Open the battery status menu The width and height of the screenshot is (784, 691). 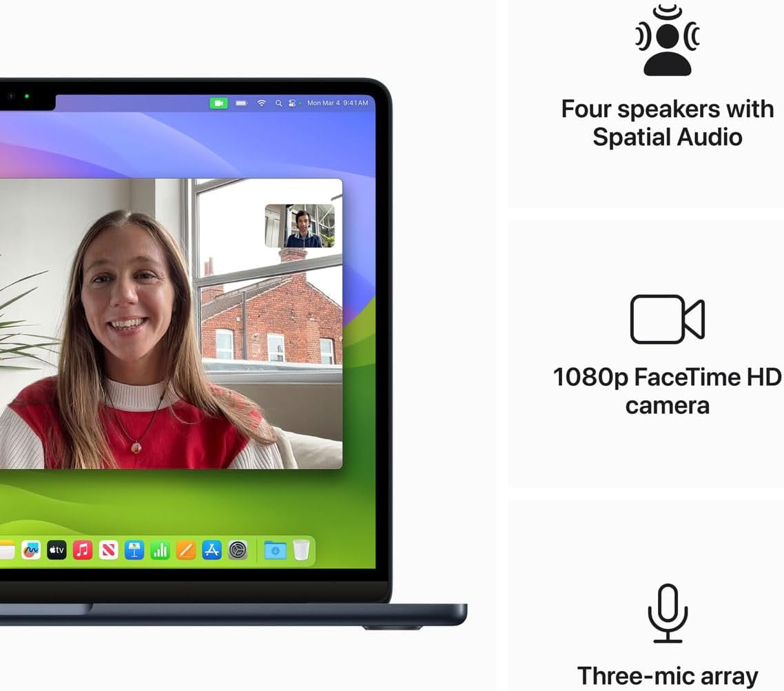(241, 103)
